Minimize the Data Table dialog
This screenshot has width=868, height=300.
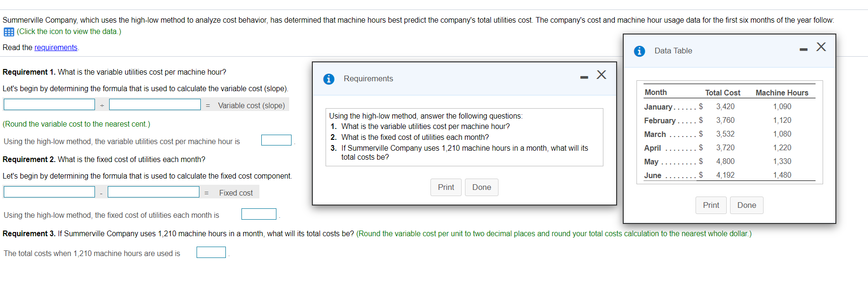point(804,50)
